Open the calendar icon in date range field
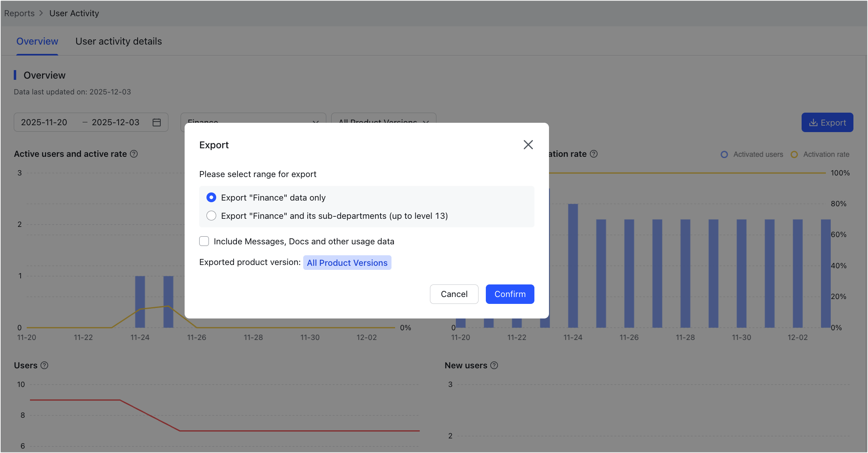 [157, 122]
